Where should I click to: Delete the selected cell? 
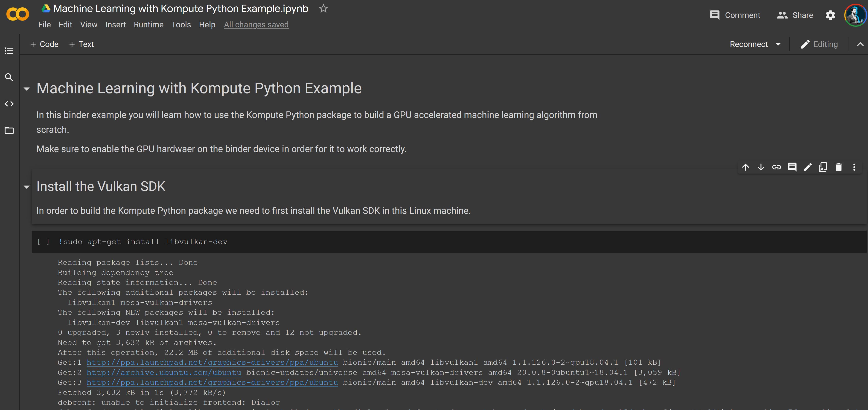(x=839, y=167)
